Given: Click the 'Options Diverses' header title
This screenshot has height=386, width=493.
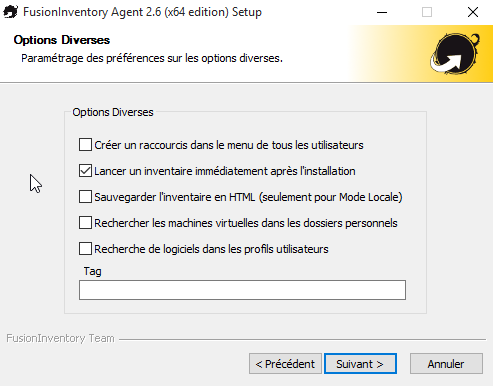Looking at the screenshot, I should click(62, 40).
